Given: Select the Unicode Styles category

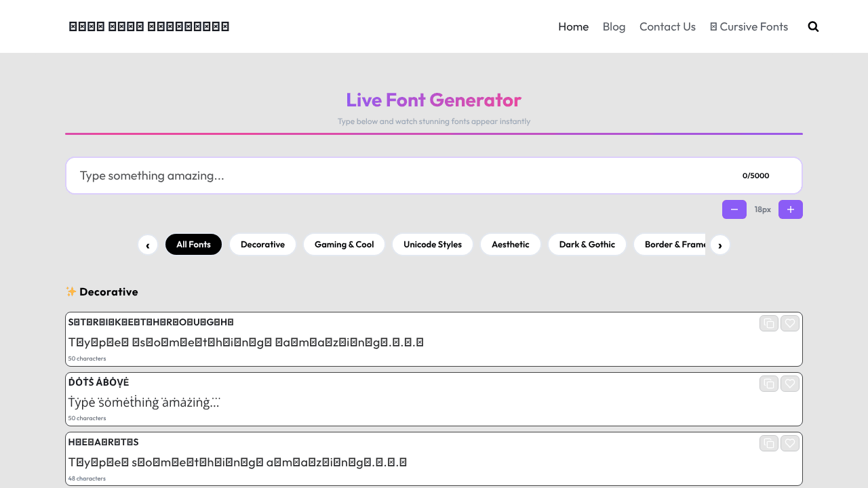Looking at the screenshot, I should [x=433, y=245].
